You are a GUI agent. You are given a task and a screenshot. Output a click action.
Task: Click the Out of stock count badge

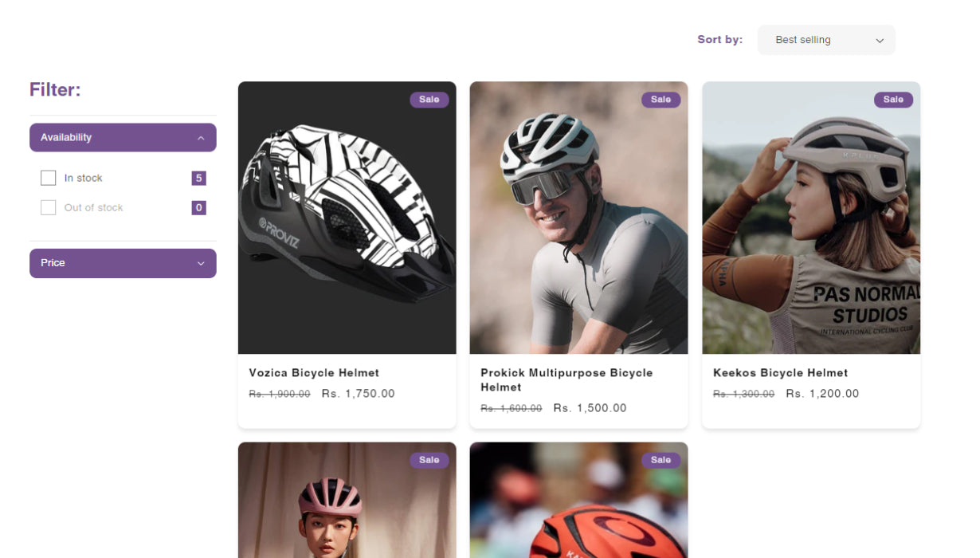(198, 208)
